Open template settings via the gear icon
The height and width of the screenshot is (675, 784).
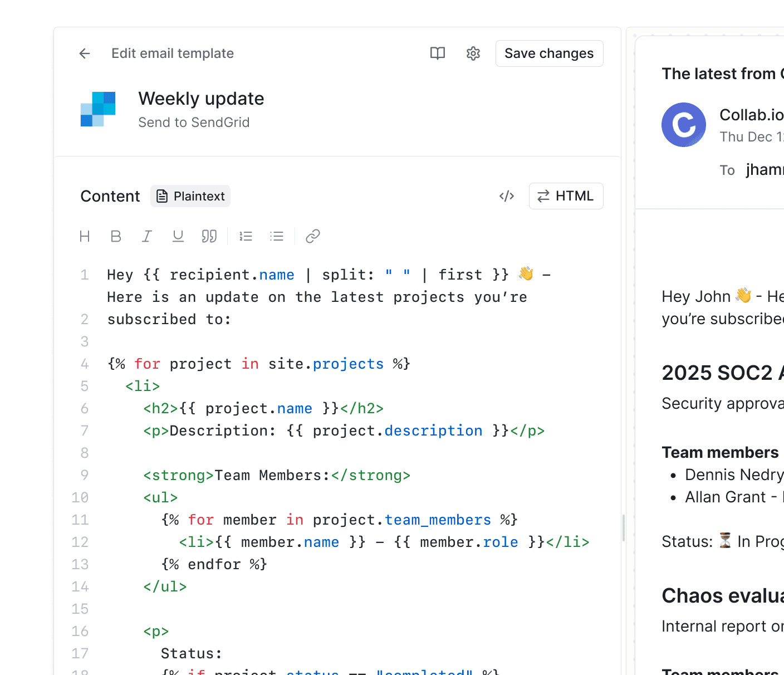pos(473,53)
